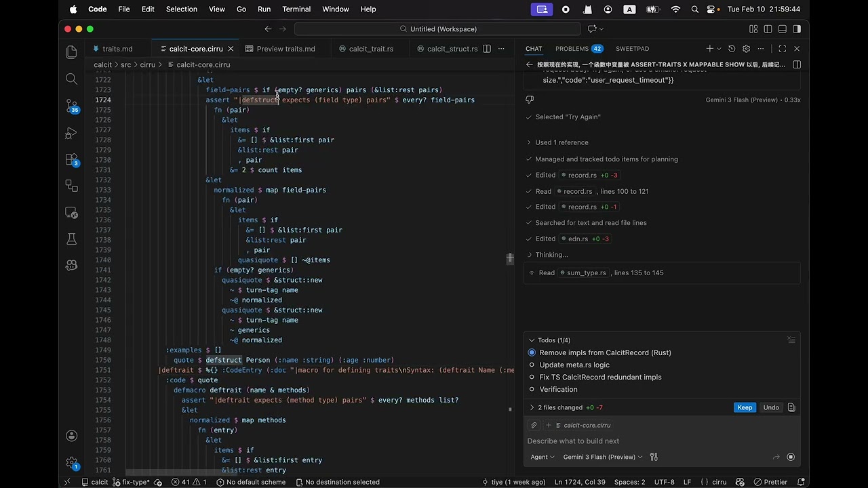Open the Search view in activity bar
This screenshot has width=868, height=488.
click(x=71, y=79)
